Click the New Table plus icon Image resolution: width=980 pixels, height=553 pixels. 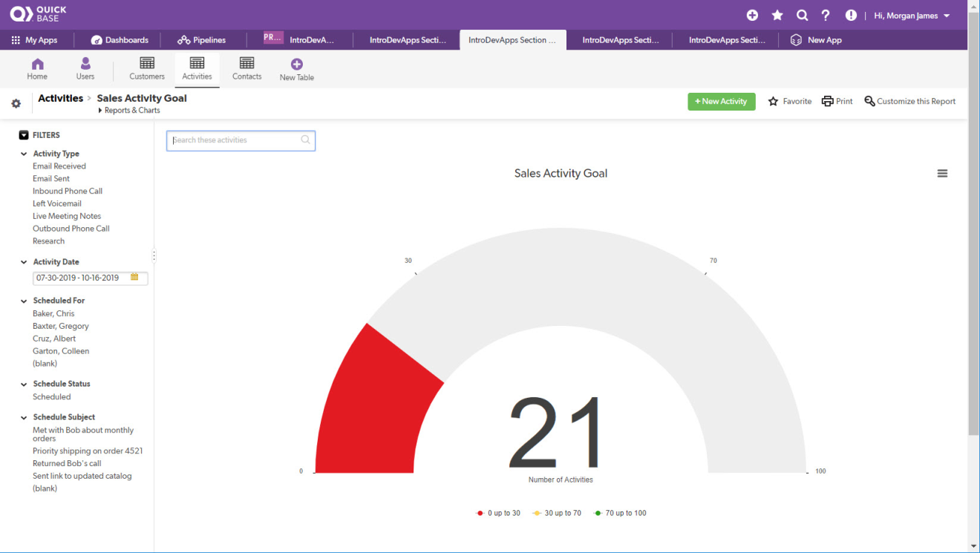click(x=297, y=65)
